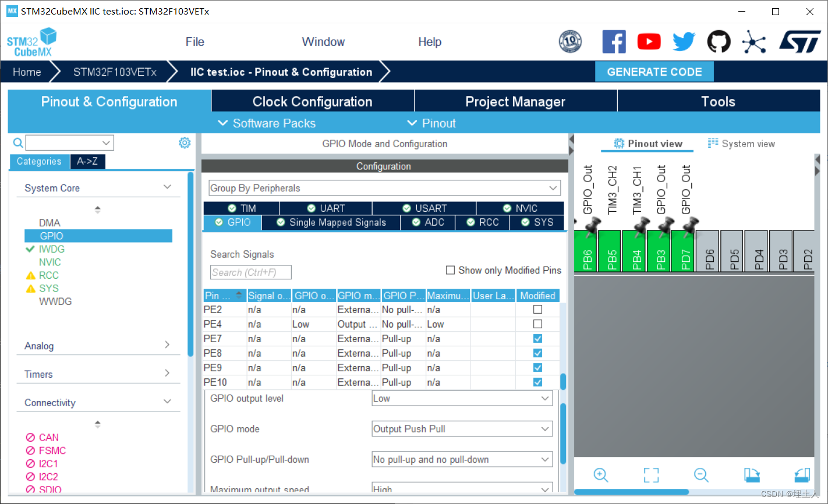
Task: Select pin PB5 on the chip
Action: (609, 251)
